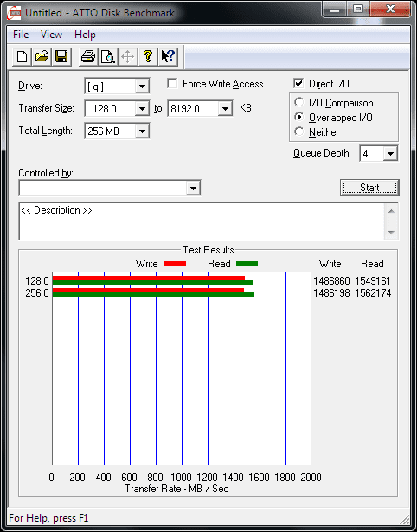
Task: Open a saved benchmark file via folder icon
Action: (x=42, y=56)
